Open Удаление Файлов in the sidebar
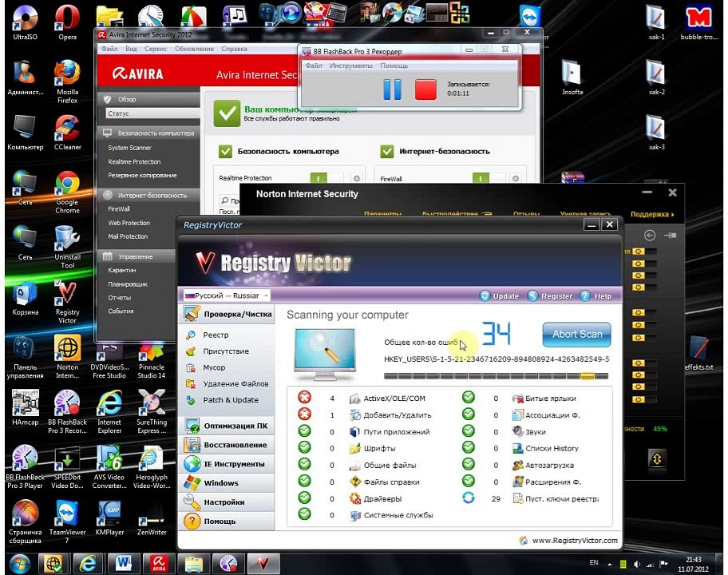Viewport: 728px width, 575px height. pos(235,383)
